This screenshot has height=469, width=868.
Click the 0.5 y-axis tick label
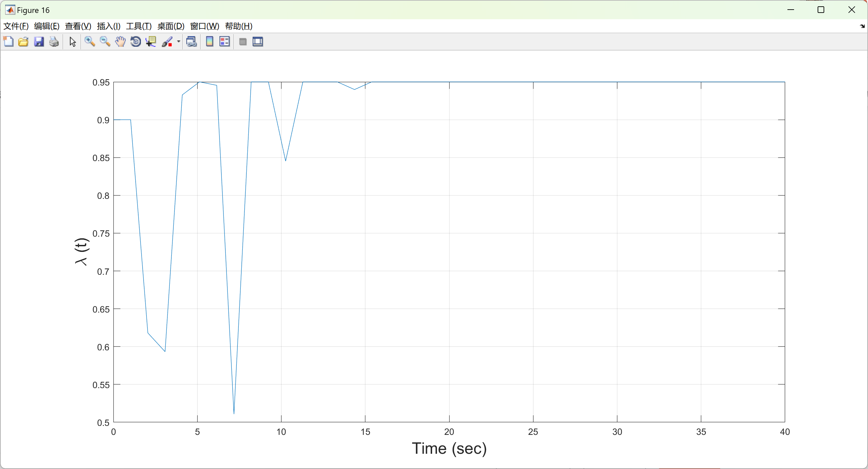(103, 423)
